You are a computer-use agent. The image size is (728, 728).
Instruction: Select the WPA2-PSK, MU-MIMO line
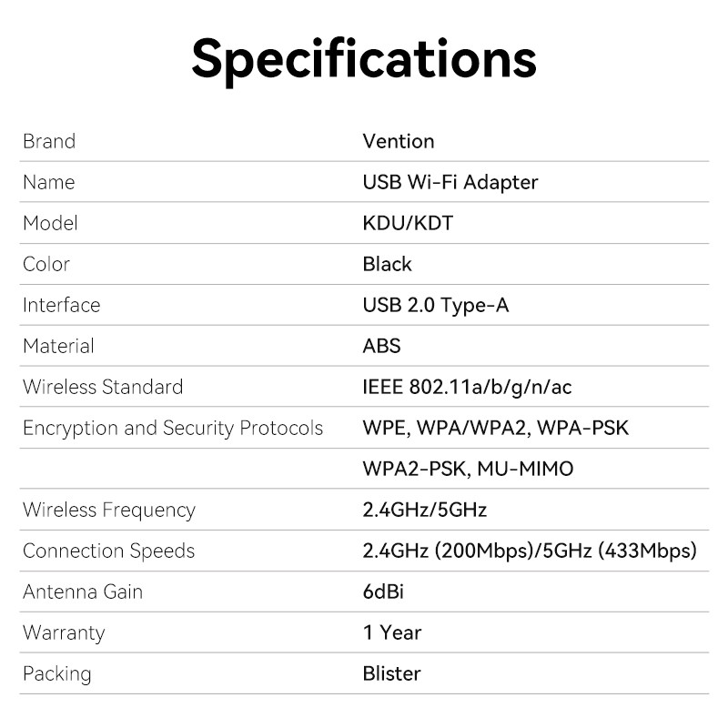click(x=469, y=469)
